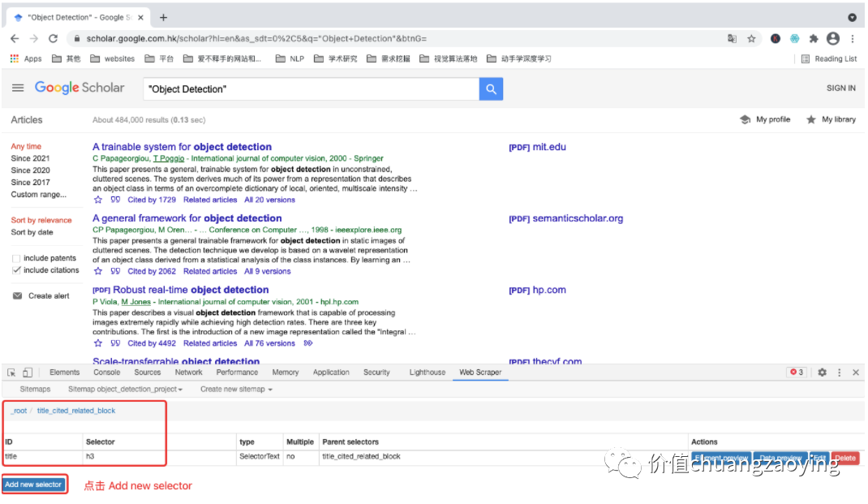Focus the Scholar search box
The width and height of the screenshot is (868, 504).
click(312, 88)
